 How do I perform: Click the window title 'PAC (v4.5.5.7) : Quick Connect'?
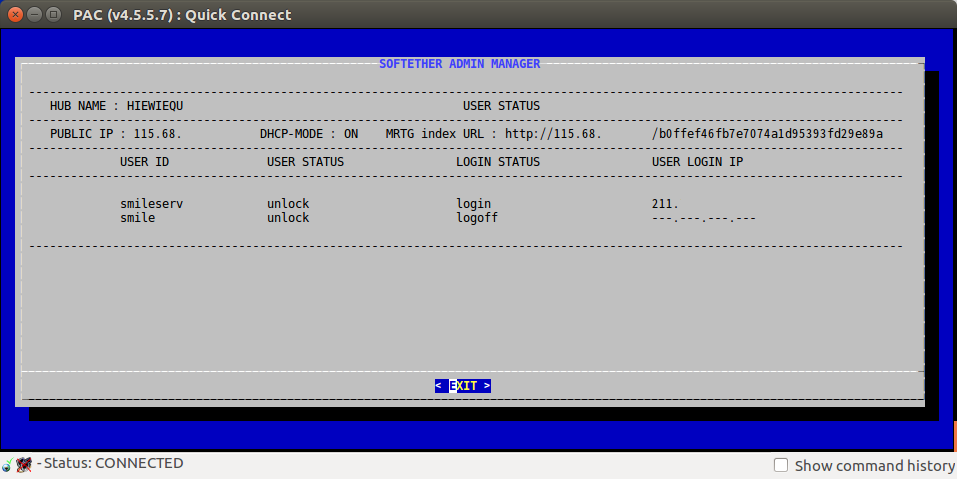[x=182, y=15]
